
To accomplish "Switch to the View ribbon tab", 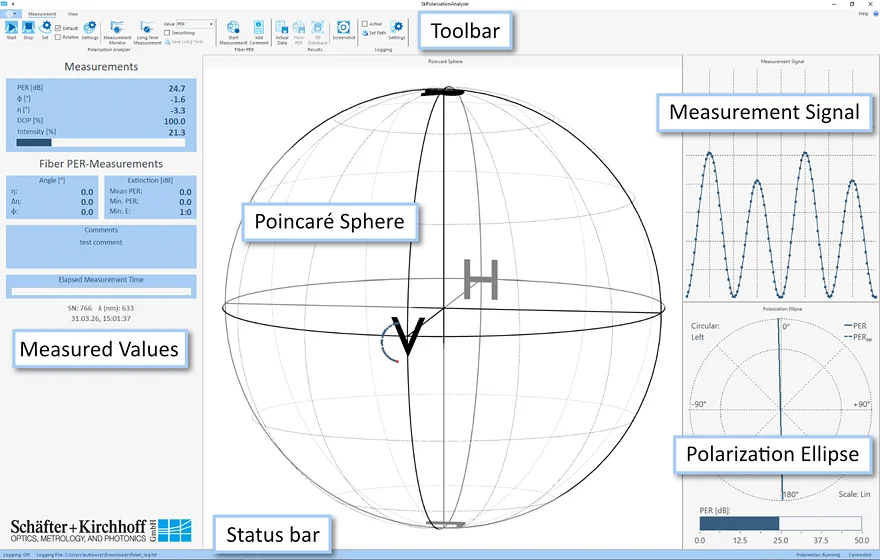I will (73, 13).
